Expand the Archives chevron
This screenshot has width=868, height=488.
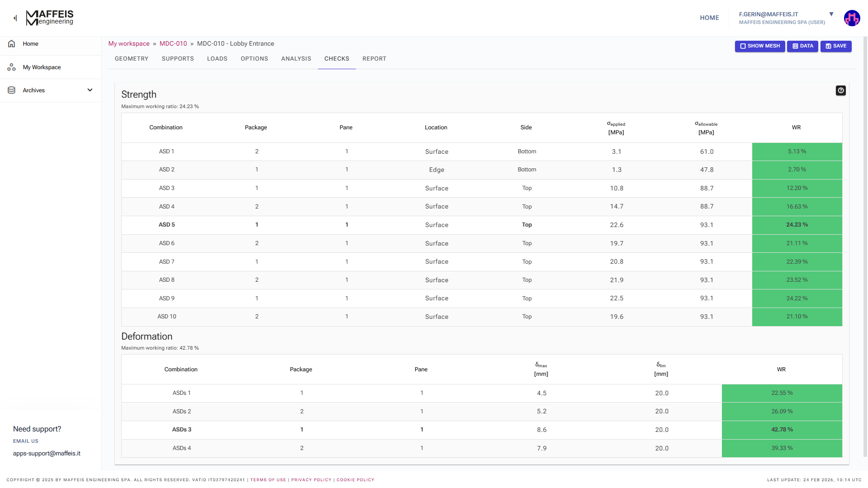90,90
